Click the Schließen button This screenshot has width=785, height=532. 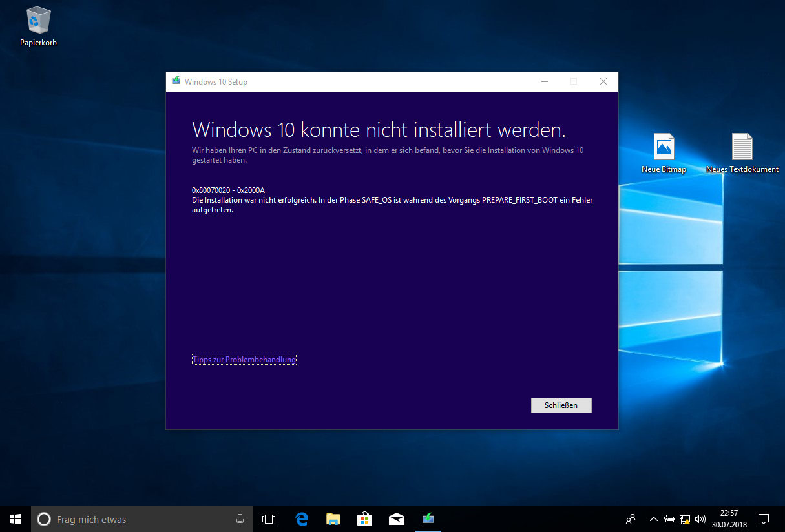tap(561, 405)
